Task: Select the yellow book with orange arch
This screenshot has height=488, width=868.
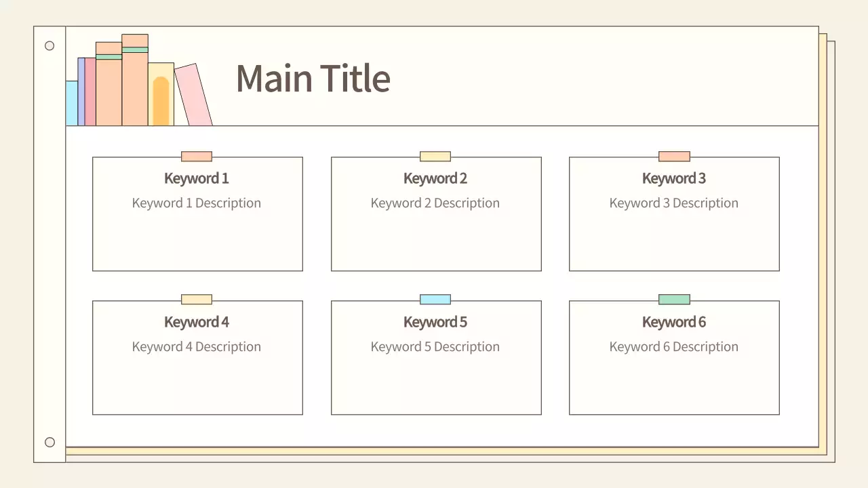Action: coord(161,95)
